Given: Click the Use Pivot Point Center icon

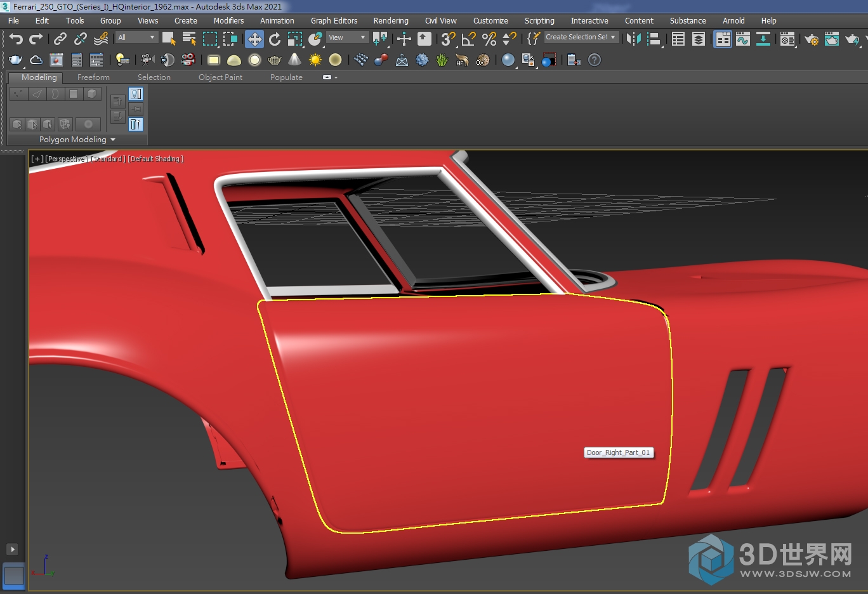Looking at the screenshot, I should [x=380, y=39].
